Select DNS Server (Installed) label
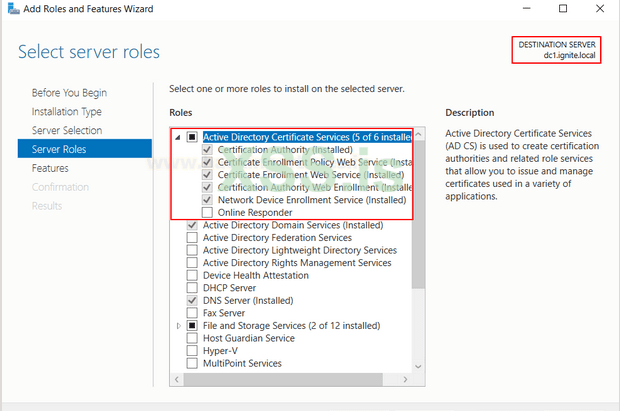Screen dimensions: 620x411 pos(248,301)
